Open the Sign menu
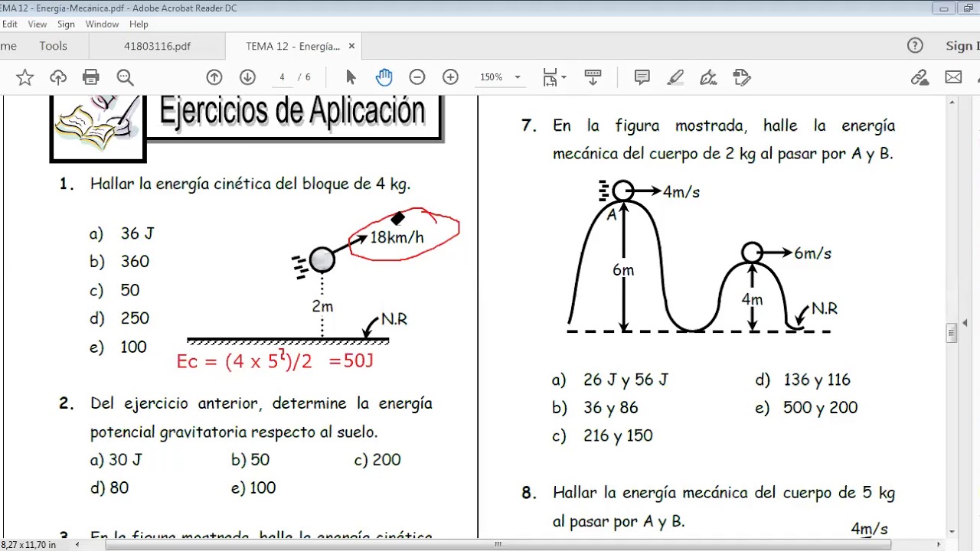The image size is (980, 551). click(x=66, y=24)
